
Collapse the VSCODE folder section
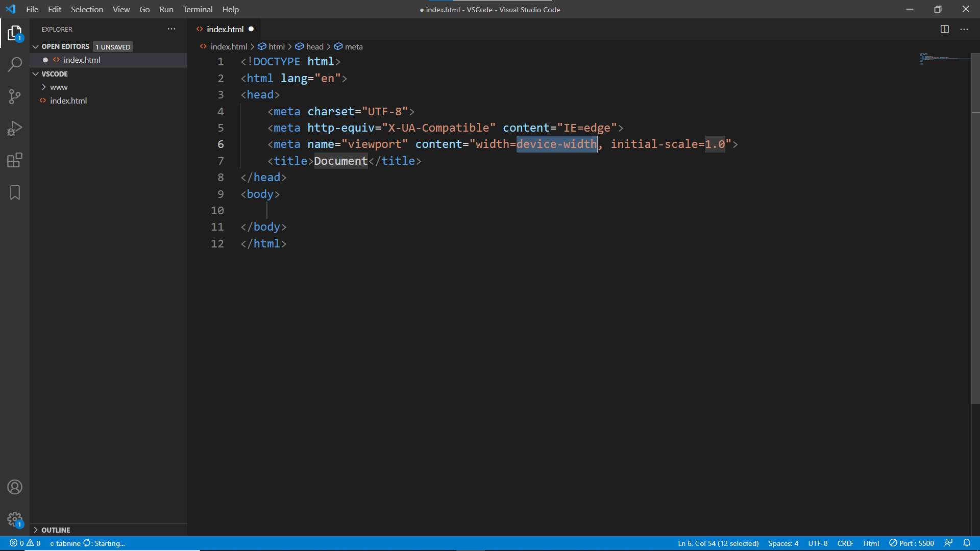(x=36, y=74)
